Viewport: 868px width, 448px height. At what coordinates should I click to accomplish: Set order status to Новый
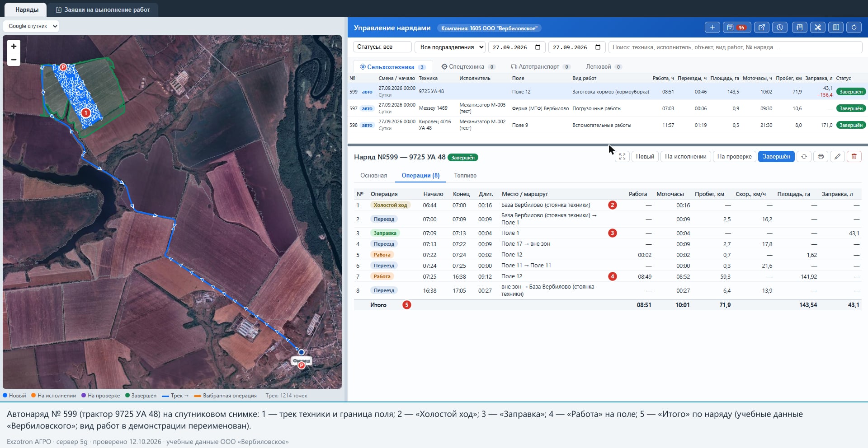pyautogui.click(x=645, y=157)
